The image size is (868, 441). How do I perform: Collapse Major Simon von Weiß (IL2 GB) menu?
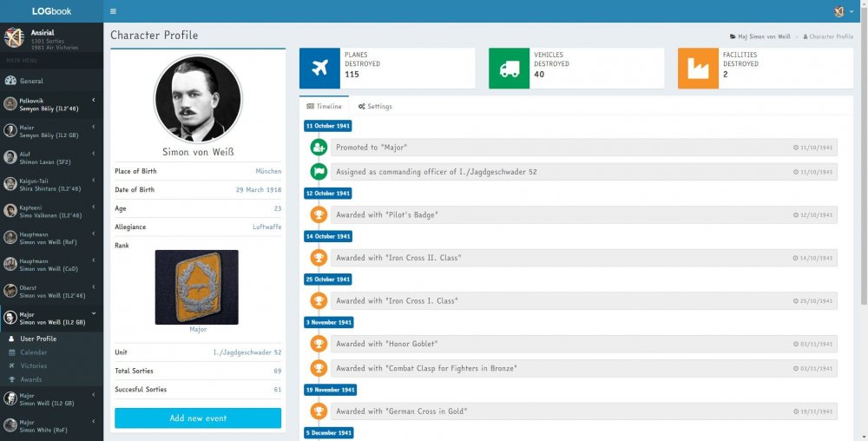51,318
